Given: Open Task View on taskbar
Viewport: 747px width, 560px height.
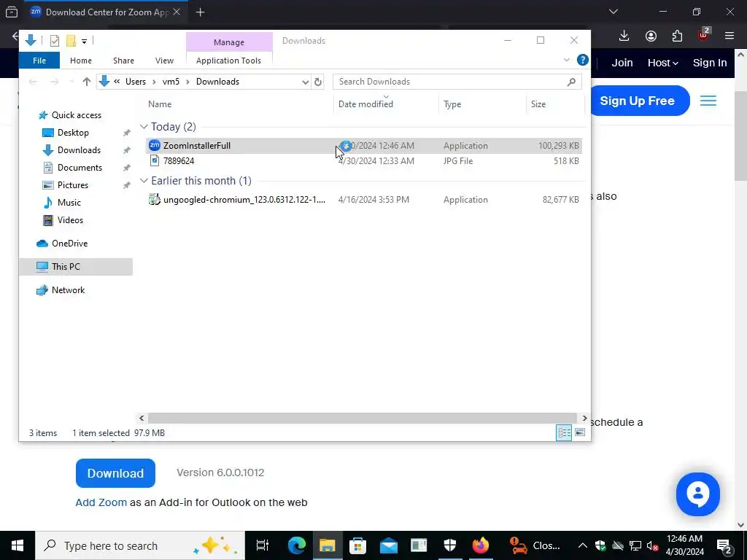Looking at the screenshot, I should (x=263, y=545).
